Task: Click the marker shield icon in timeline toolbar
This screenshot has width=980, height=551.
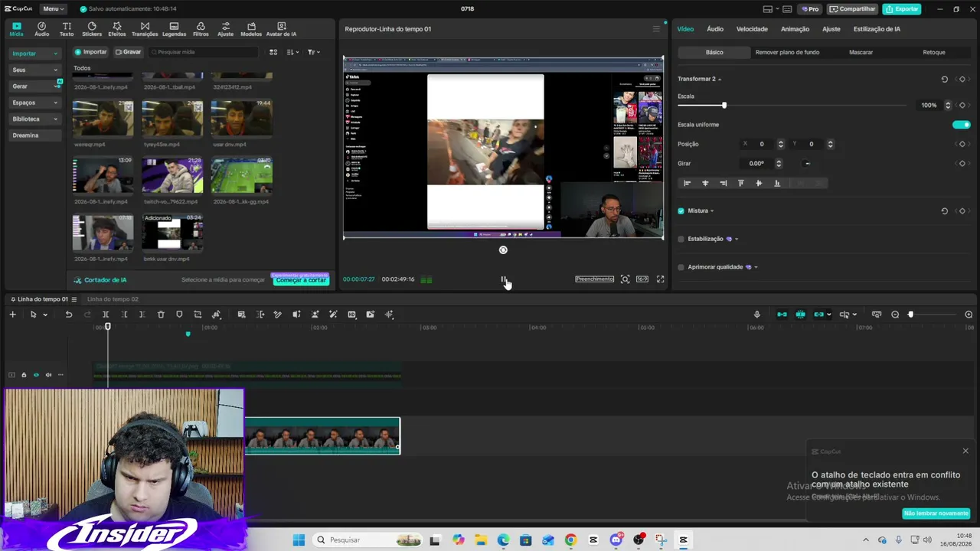Action: [x=179, y=315]
